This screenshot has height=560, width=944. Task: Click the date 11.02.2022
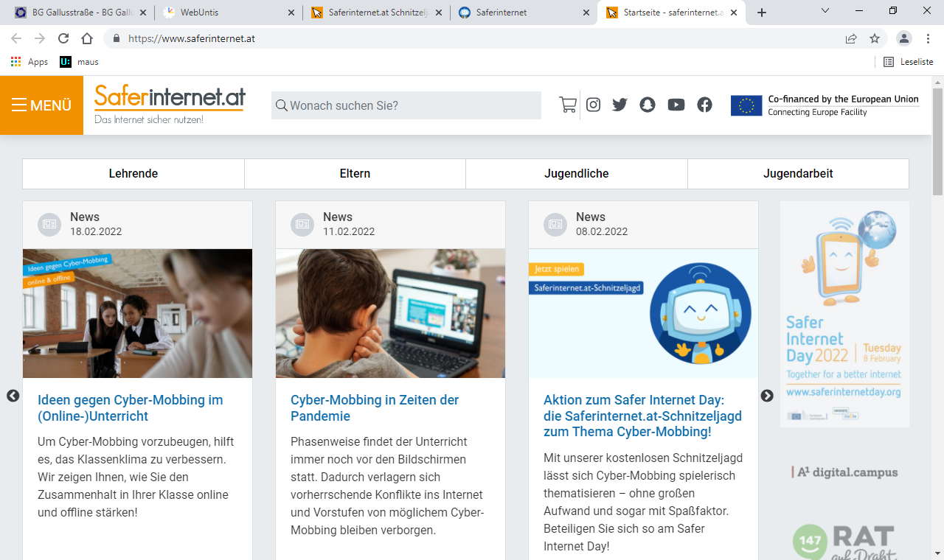click(349, 231)
